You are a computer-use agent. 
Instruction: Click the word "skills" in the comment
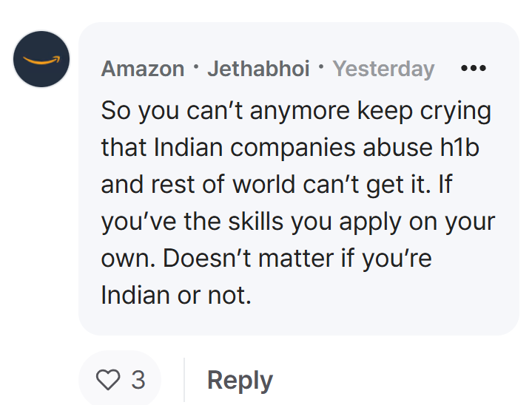point(255,222)
